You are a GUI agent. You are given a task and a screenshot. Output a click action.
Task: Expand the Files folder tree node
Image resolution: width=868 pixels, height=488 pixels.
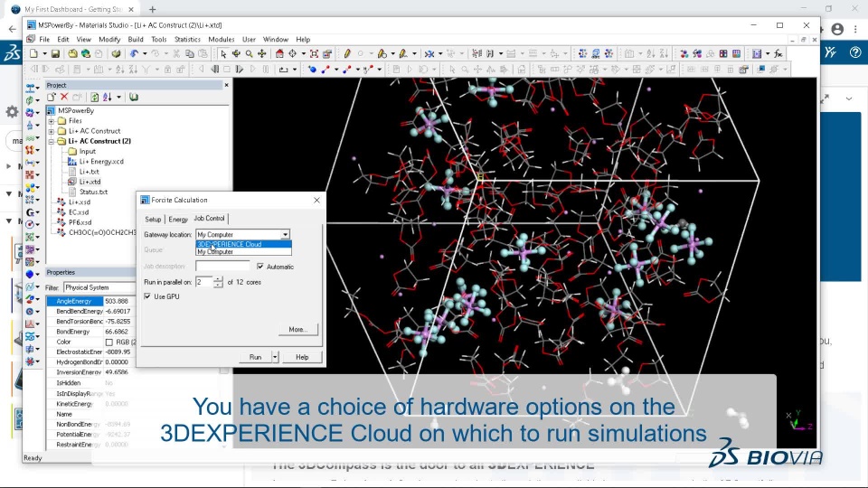52,120
